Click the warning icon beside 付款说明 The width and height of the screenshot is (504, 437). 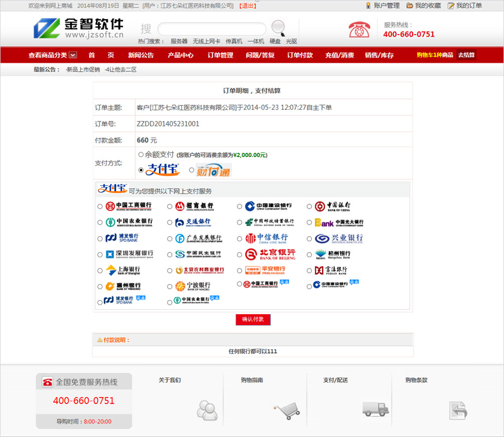[99, 340]
